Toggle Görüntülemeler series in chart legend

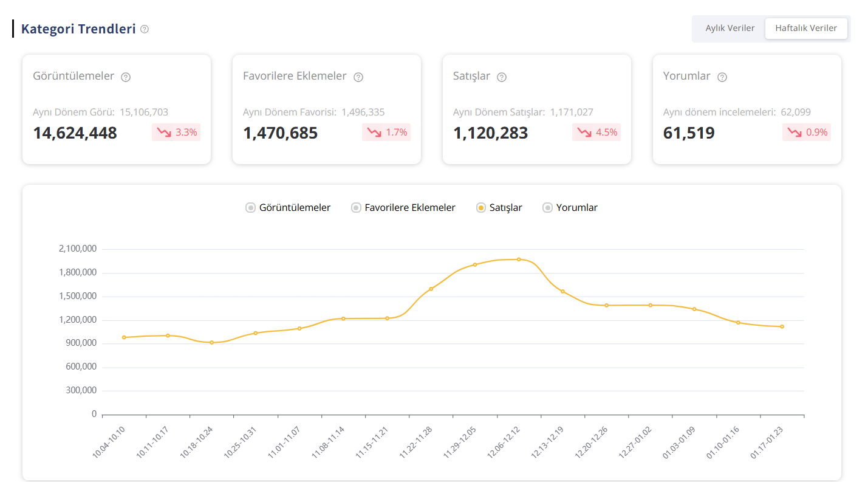(288, 208)
